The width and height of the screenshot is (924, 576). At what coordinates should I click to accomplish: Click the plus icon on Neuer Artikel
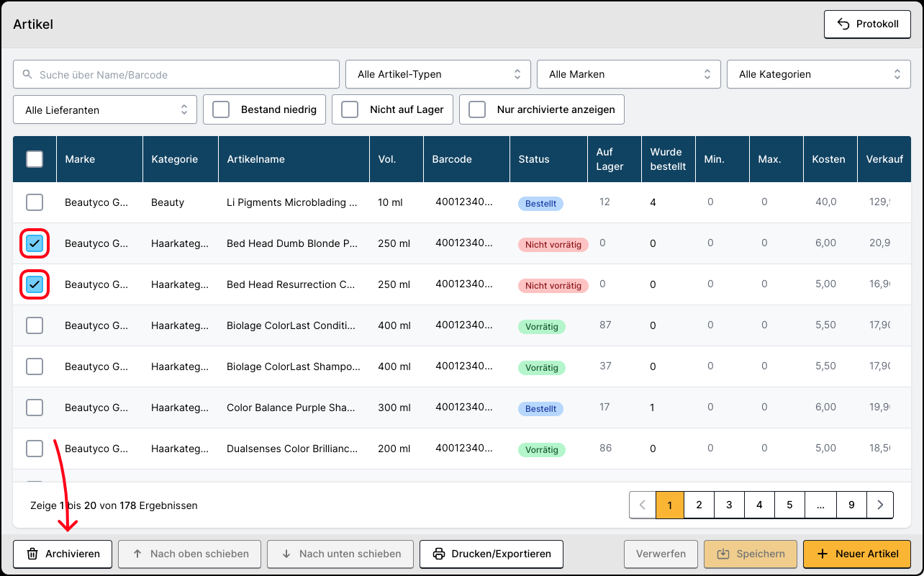click(x=823, y=554)
